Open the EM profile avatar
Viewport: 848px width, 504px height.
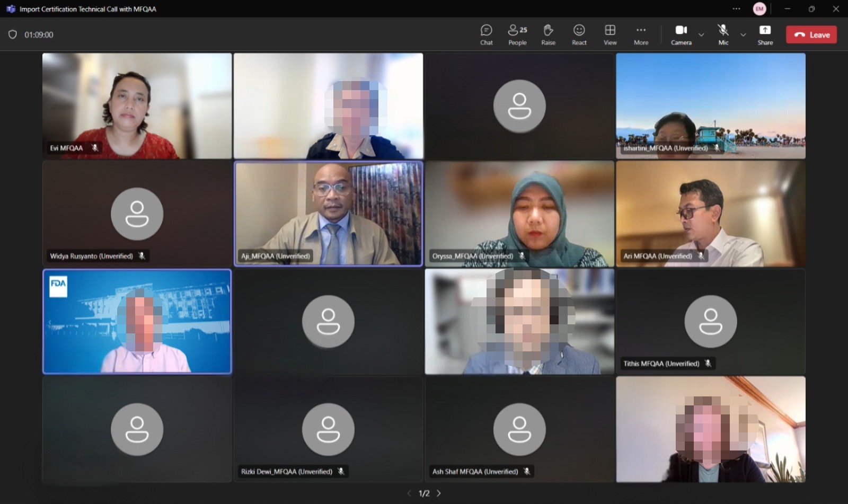click(x=759, y=9)
